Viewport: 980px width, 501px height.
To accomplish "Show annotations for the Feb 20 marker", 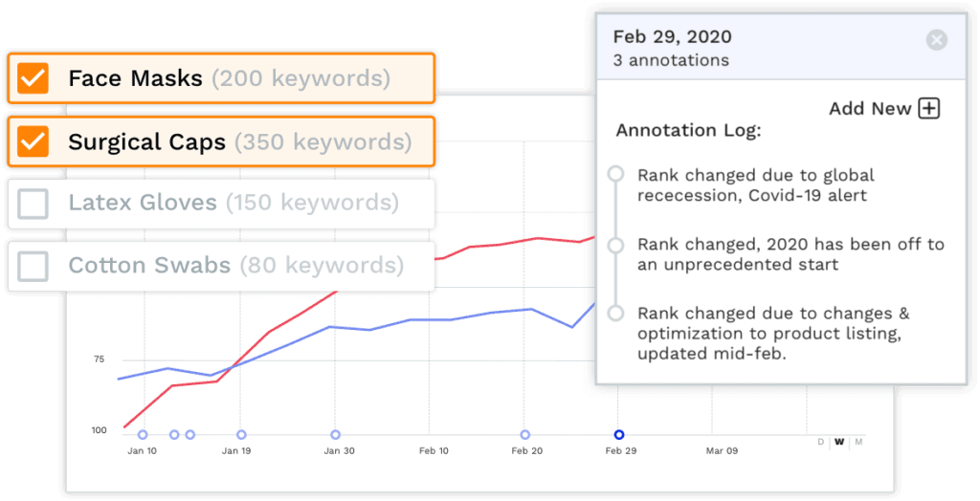I will coord(524,435).
